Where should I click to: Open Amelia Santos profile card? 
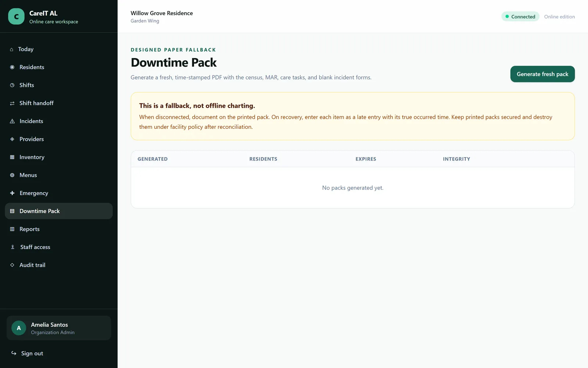pyautogui.click(x=59, y=328)
